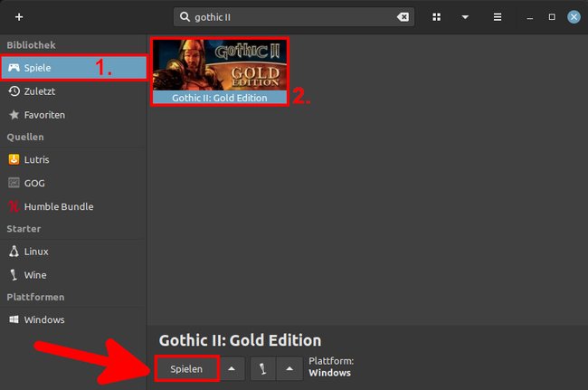Click the gamepad icon beside Spiele
588x390 pixels.
[x=14, y=68]
